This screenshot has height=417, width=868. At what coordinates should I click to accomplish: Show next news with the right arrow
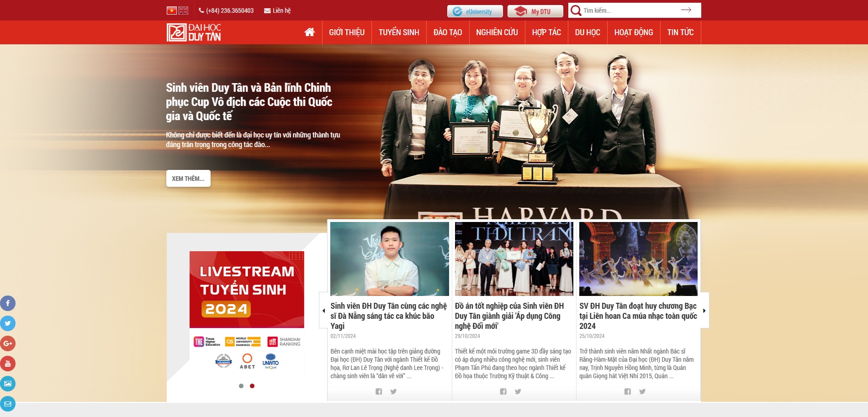pos(704,311)
